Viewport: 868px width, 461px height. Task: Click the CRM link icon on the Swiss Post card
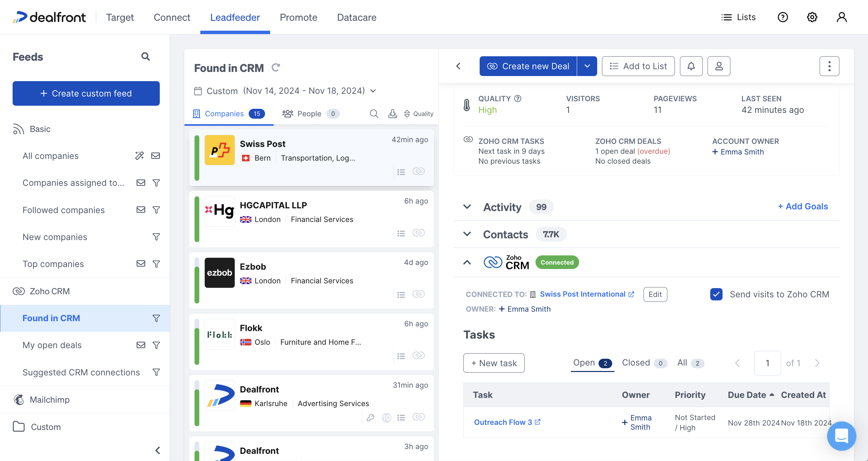419,172
